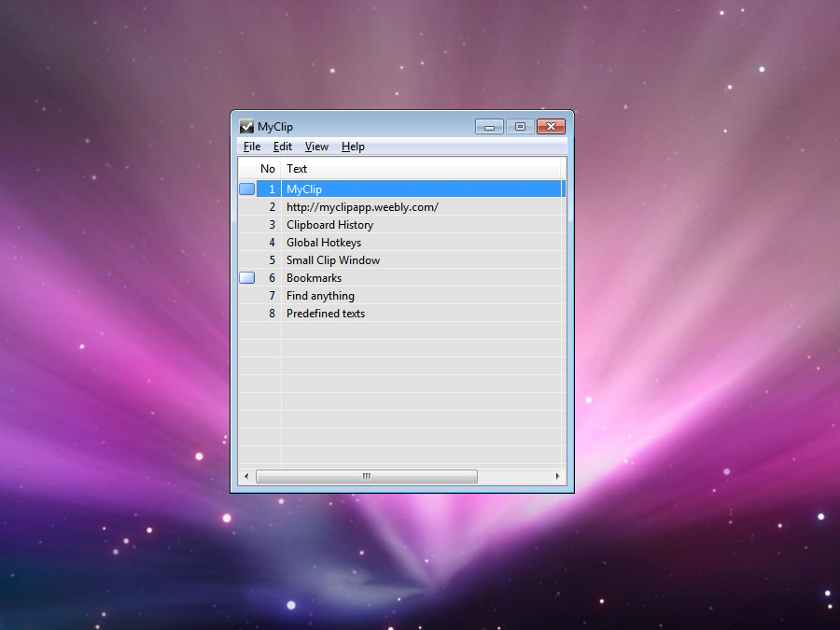Click the MyClip checkmark title bar icon
The height and width of the screenshot is (630, 840).
tap(246, 126)
